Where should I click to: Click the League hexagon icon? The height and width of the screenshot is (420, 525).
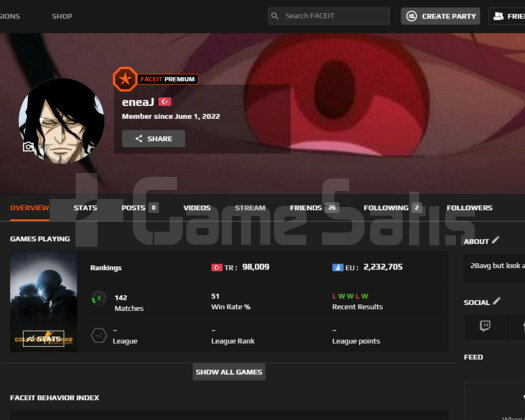99,335
